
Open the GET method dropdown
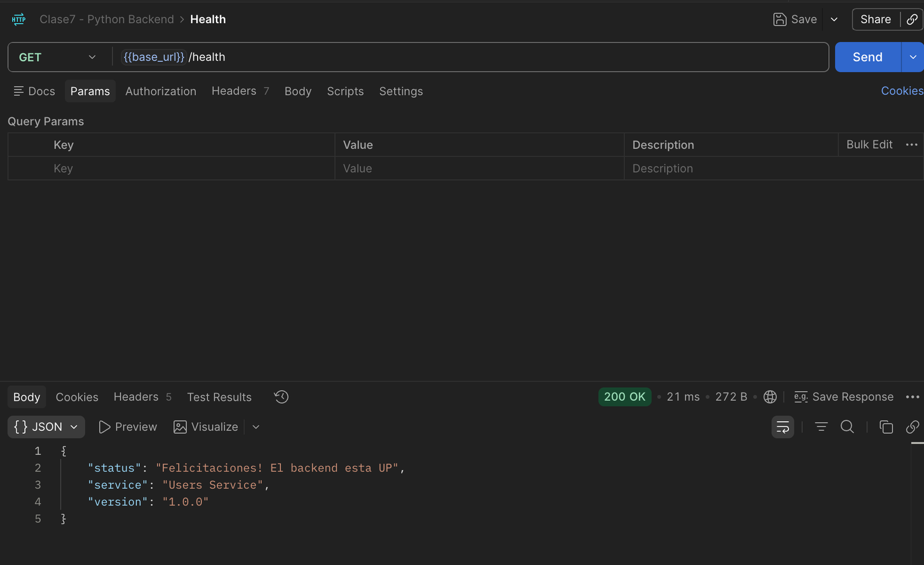point(57,57)
